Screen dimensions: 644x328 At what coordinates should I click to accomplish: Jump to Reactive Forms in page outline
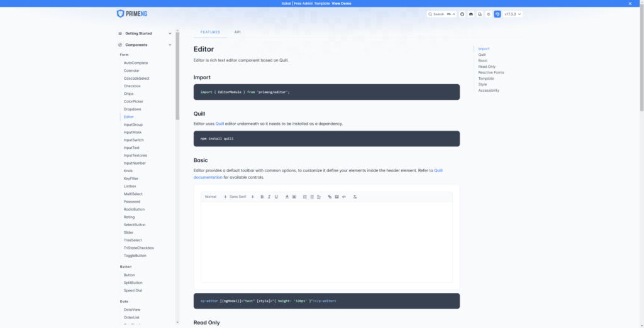tap(491, 72)
